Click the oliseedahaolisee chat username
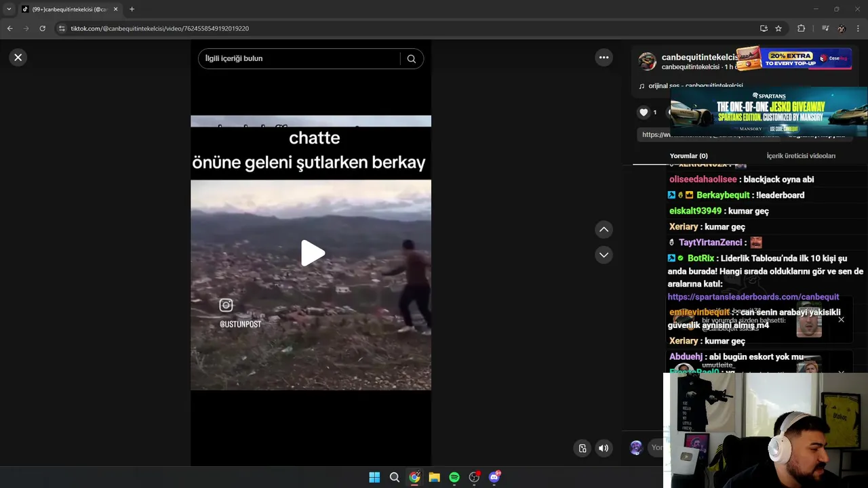The image size is (868, 488). pyautogui.click(x=703, y=180)
